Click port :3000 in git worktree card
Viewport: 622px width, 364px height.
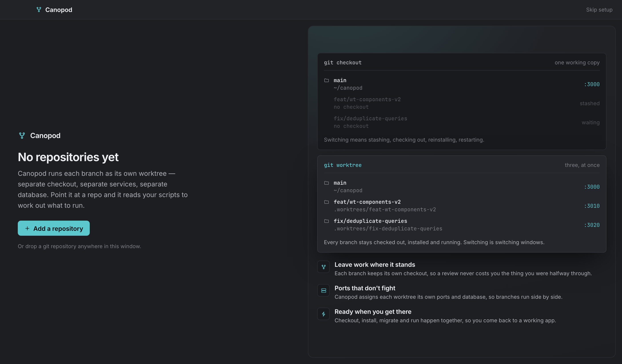(x=592, y=187)
